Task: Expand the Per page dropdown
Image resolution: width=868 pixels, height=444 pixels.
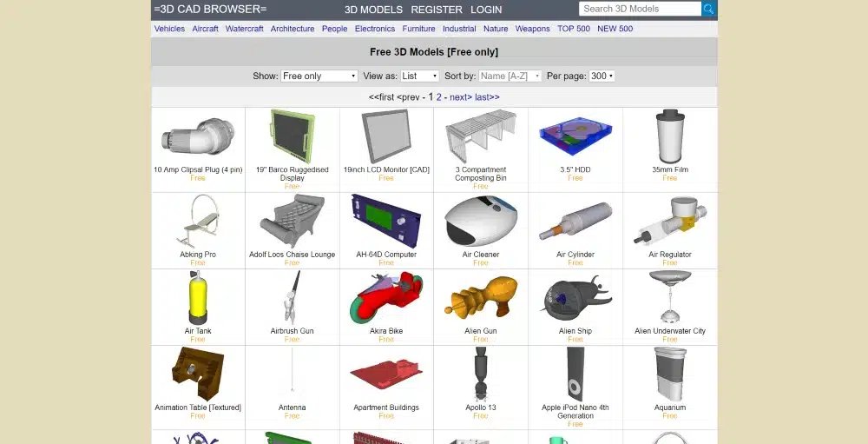Action: [x=602, y=76]
